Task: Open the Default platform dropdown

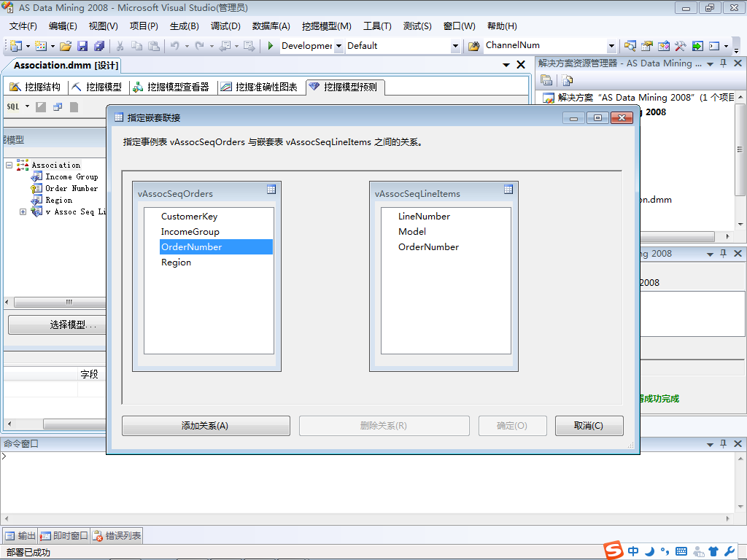Action: pyautogui.click(x=455, y=46)
